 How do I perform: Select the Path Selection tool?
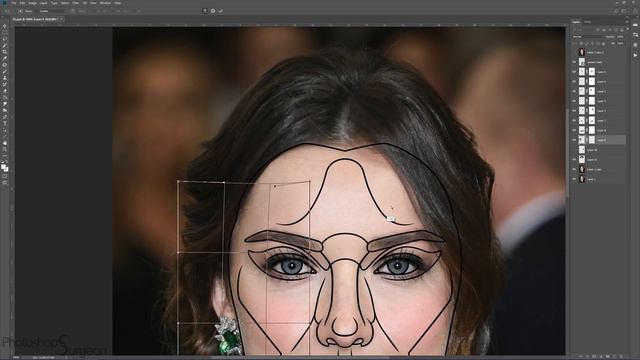(x=4, y=130)
